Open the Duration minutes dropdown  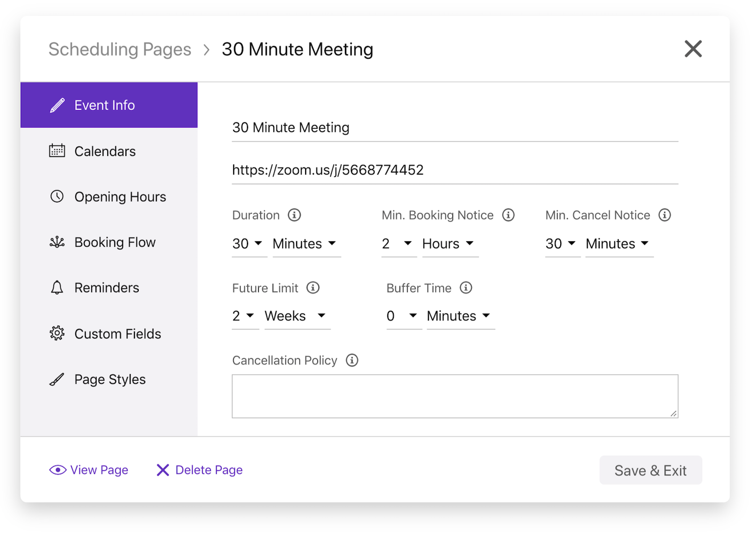click(305, 243)
